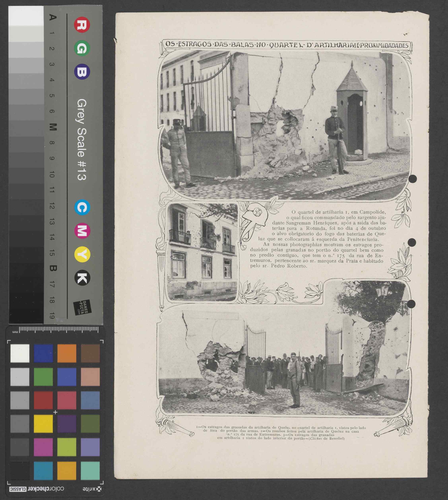
Task: Click the white patch on the colorchecker
Action: coord(20,353)
